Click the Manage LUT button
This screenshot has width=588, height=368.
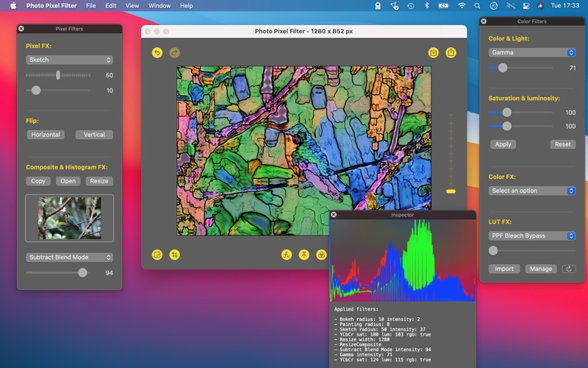pyautogui.click(x=541, y=269)
